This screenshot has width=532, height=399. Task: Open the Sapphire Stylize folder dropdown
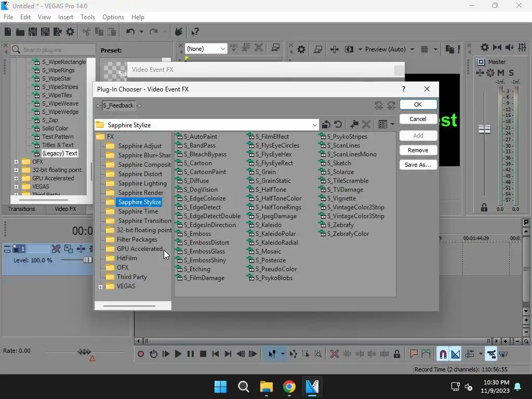[x=314, y=125]
